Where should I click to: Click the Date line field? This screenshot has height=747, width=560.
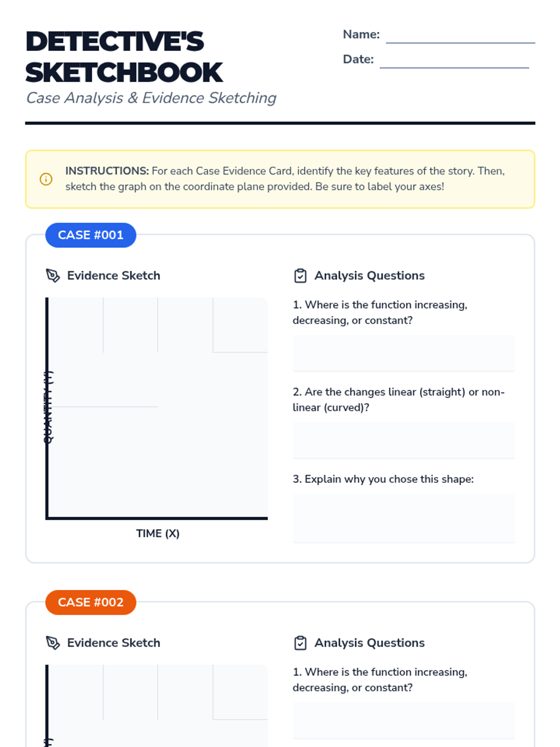coord(454,60)
